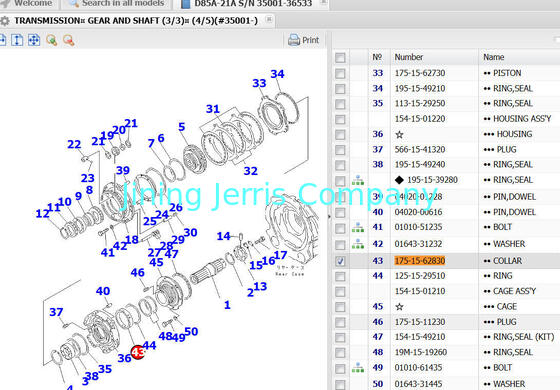
Task: Check the box for RING,SEAL (KIT) 154-15-49210
Action: point(340,337)
